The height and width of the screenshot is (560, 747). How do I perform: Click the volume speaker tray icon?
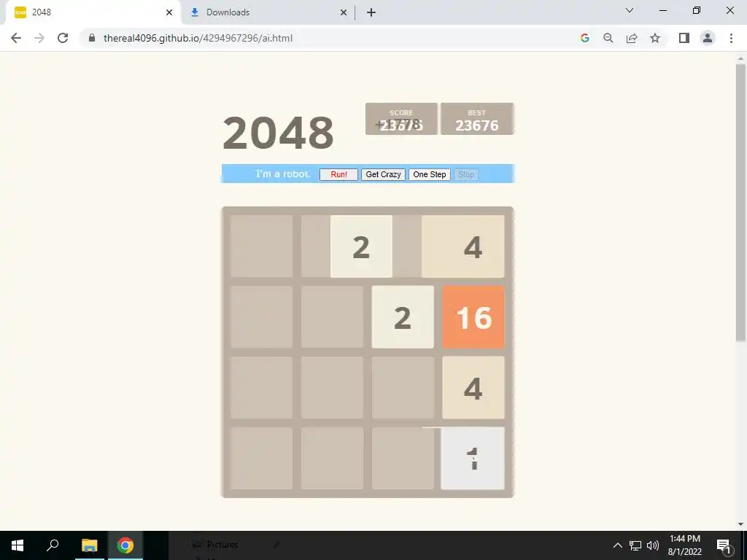click(653, 545)
